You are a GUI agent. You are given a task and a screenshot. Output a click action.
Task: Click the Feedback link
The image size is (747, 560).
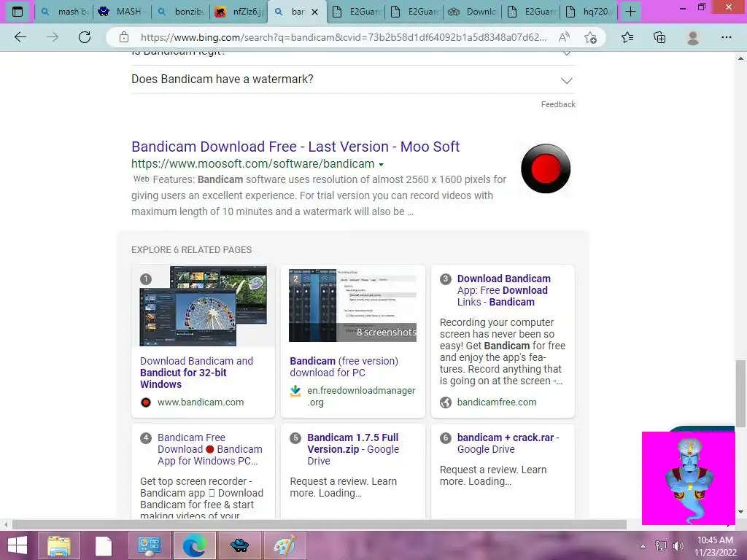[x=558, y=104]
